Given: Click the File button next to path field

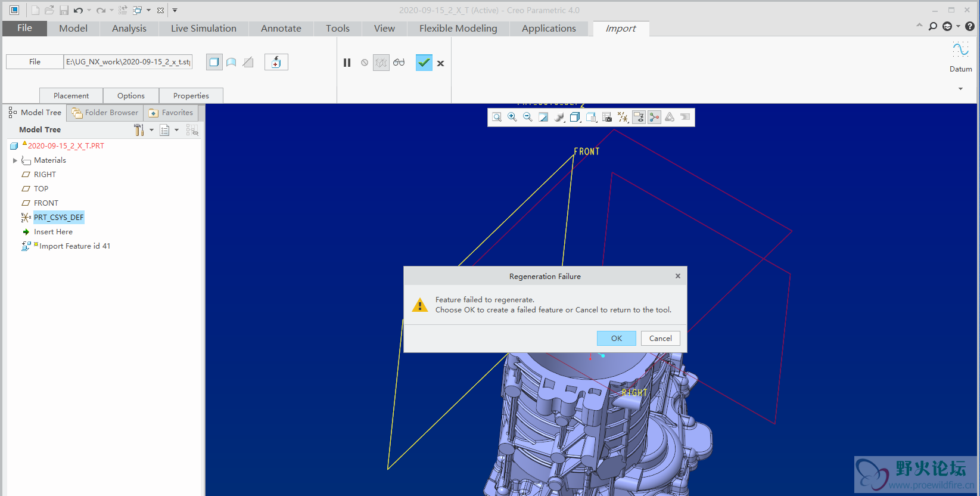Looking at the screenshot, I should pos(35,62).
